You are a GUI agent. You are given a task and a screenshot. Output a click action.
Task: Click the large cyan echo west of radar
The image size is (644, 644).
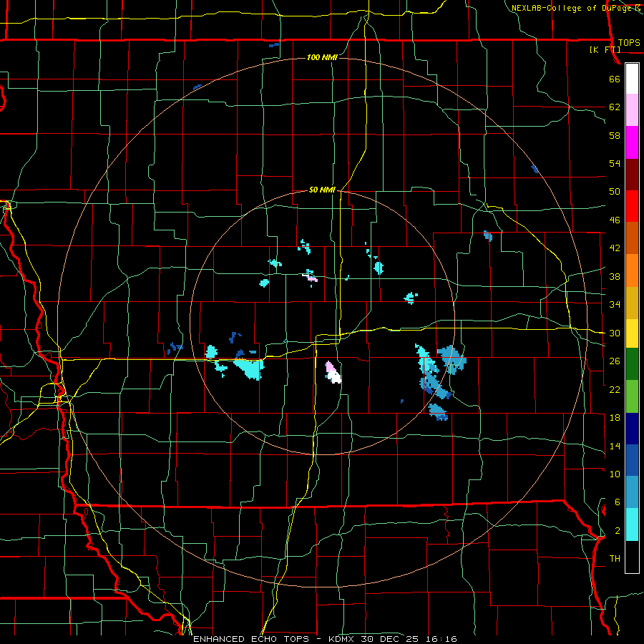[x=249, y=368]
